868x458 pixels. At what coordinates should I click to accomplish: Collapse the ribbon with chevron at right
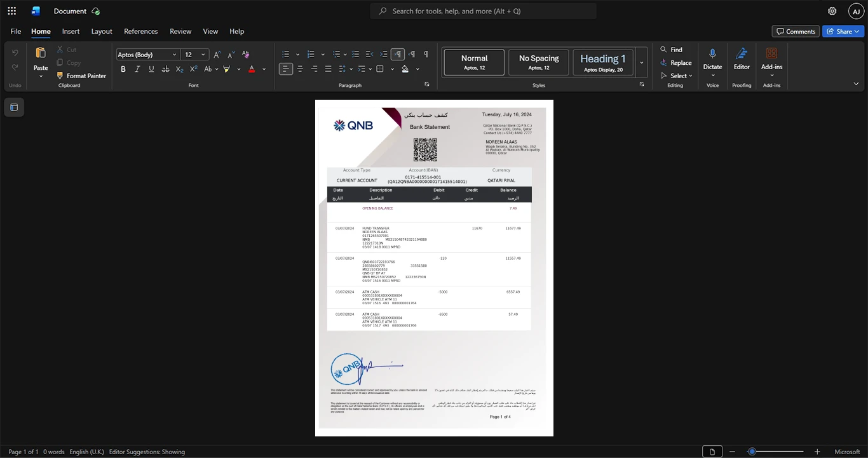tap(856, 84)
